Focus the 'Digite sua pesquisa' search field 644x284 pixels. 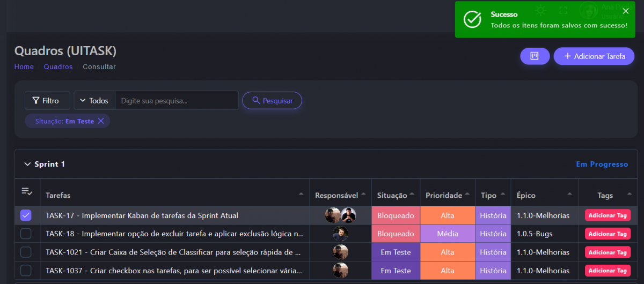(x=177, y=101)
